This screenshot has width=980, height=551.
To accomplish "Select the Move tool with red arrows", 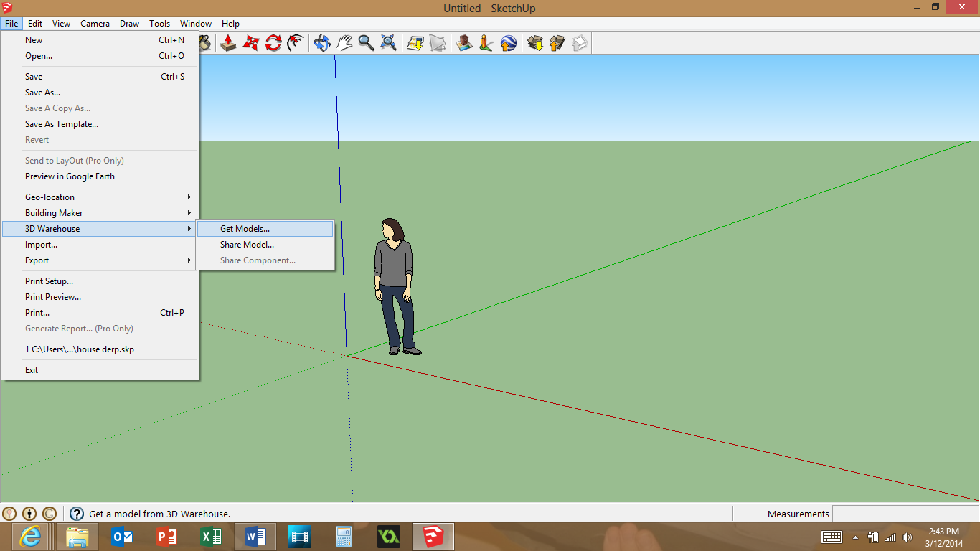I will [x=250, y=43].
